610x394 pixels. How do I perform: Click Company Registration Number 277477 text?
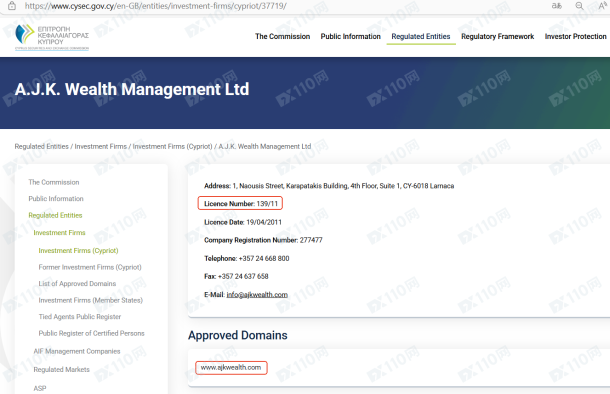click(x=263, y=240)
